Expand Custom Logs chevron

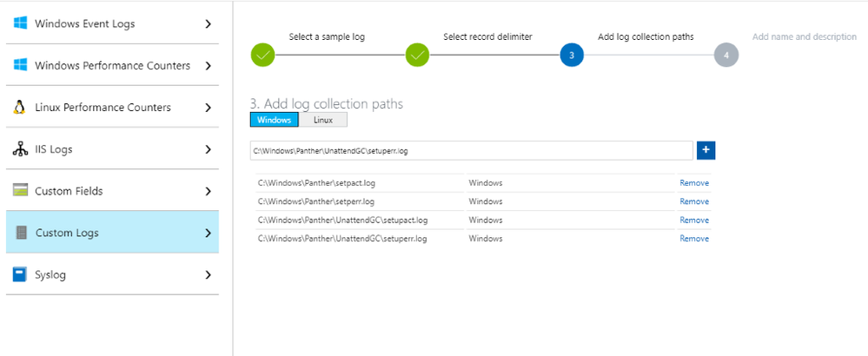pyautogui.click(x=209, y=234)
